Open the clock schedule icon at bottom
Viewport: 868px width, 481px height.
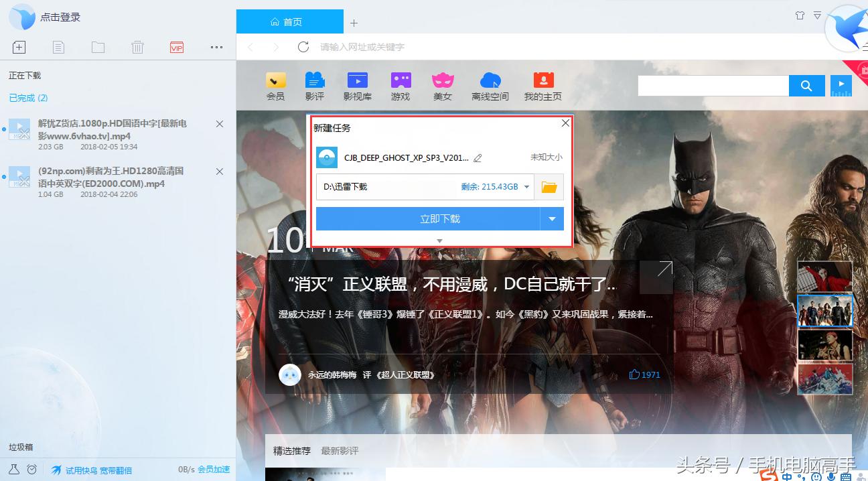coord(31,470)
